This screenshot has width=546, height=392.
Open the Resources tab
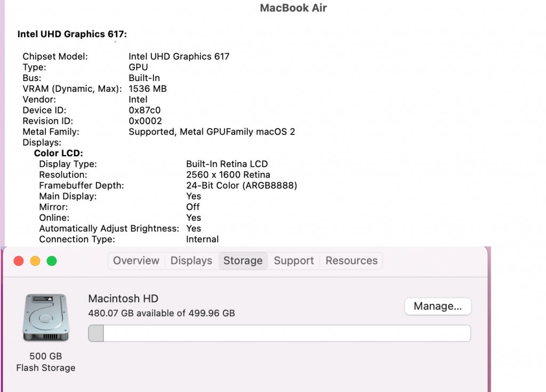click(351, 261)
